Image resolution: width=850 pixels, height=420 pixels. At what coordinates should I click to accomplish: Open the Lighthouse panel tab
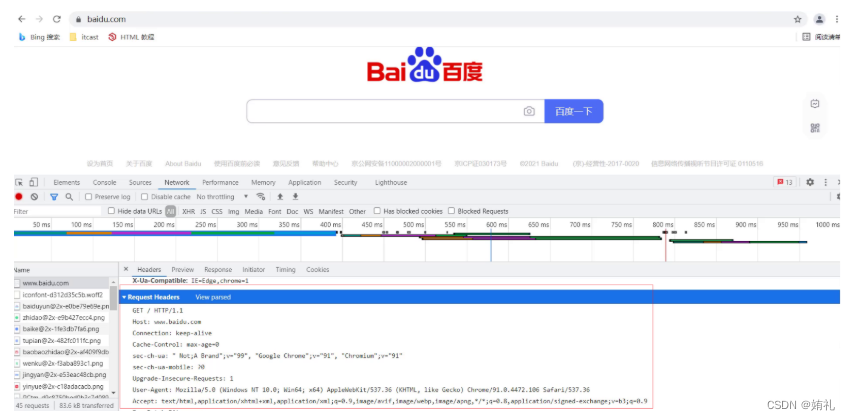(x=391, y=183)
